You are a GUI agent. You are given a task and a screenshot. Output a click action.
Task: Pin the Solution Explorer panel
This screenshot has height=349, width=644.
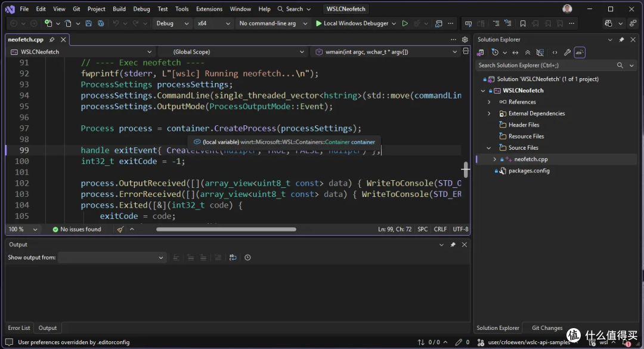(621, 39)
